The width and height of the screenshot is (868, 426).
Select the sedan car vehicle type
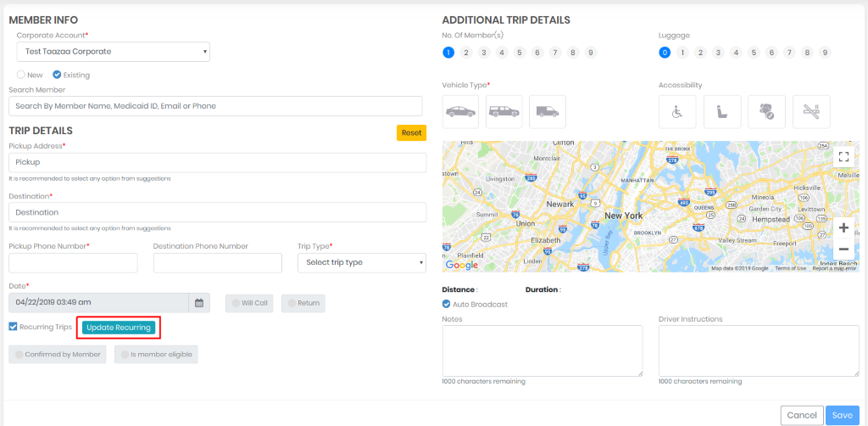point(460,112)
